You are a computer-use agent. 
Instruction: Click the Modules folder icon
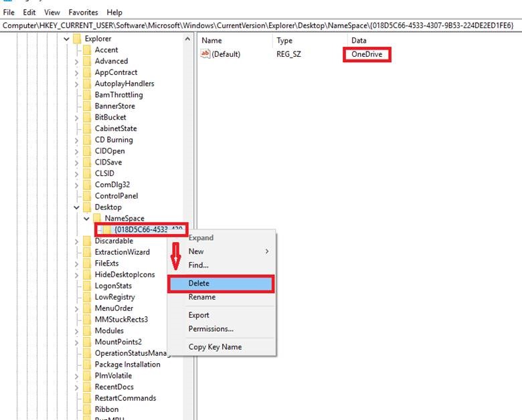[x=87, y=331]
